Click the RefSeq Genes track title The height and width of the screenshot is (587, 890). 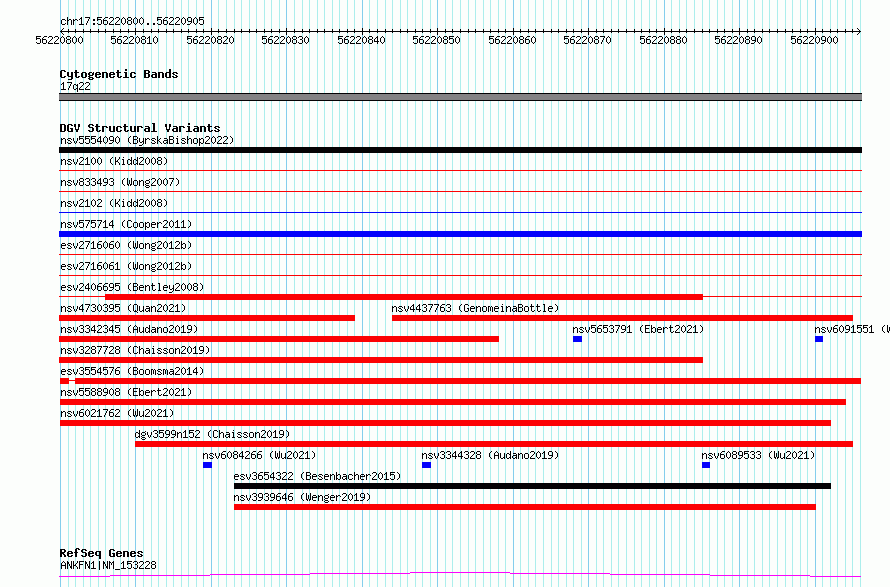[101, 553]
